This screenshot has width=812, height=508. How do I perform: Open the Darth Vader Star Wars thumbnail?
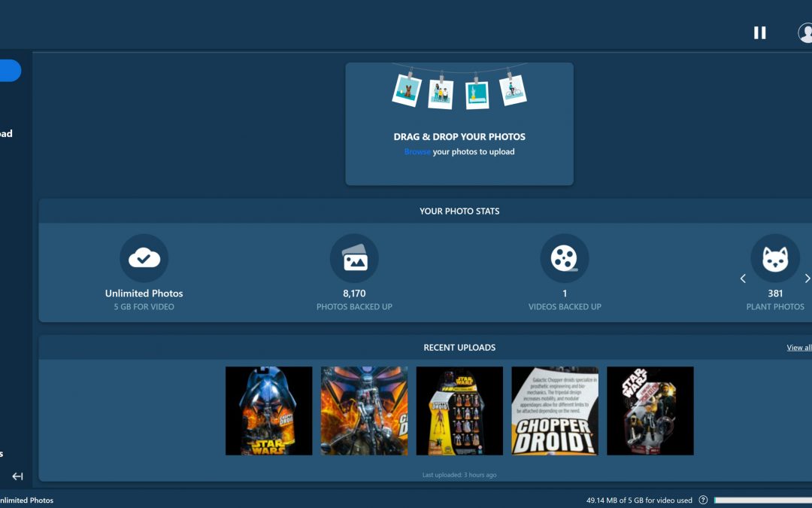[x=268, y=411]
